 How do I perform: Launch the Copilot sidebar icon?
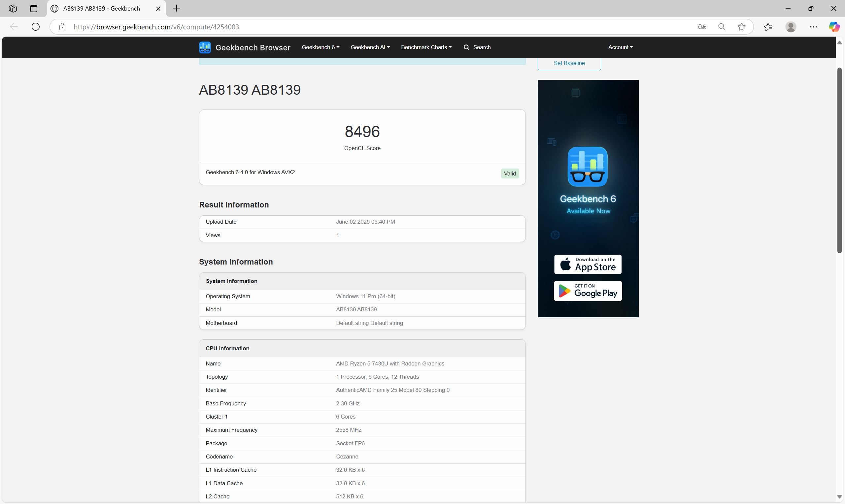click(833, 27)
